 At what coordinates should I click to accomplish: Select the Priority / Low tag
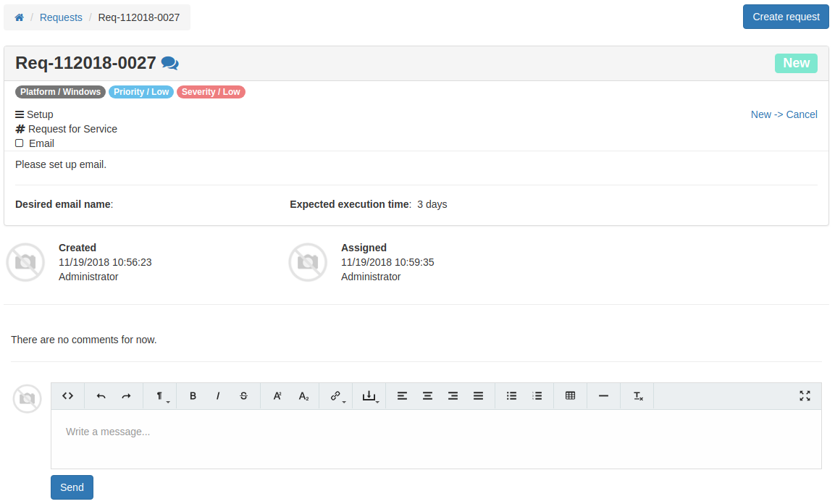[141, 92]
